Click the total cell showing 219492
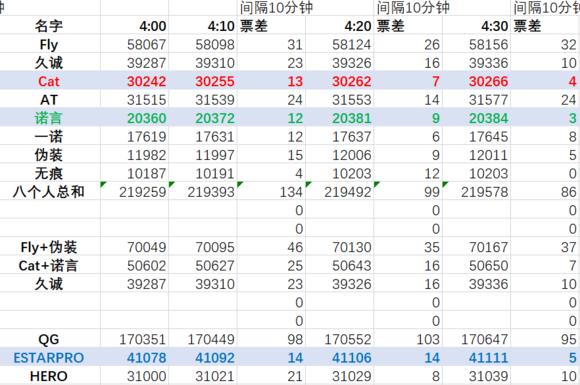Screen dimensions: 580x385 click(x=340, y=192)
